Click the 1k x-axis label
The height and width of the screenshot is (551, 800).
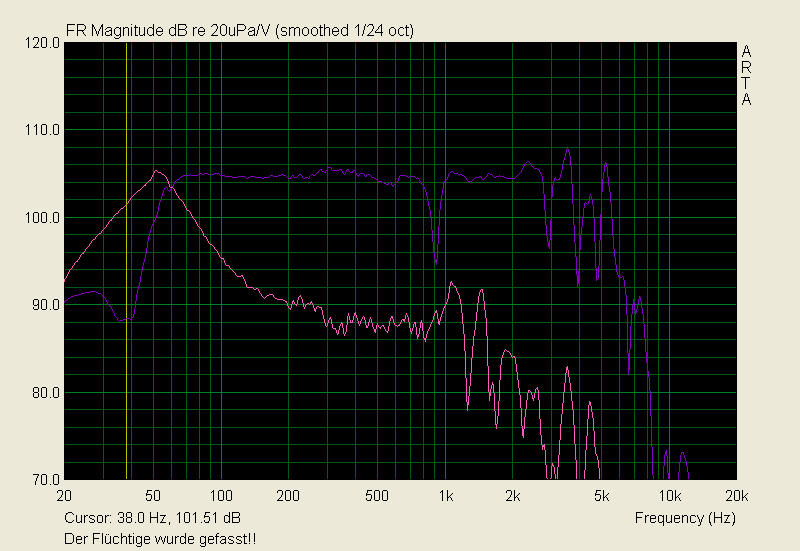coord(446,496)
